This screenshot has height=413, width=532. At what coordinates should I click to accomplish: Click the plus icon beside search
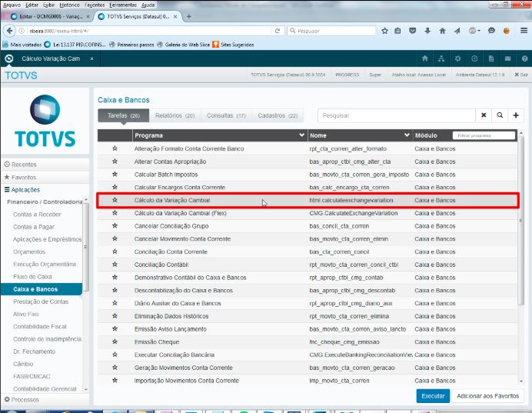pos(516,115)
